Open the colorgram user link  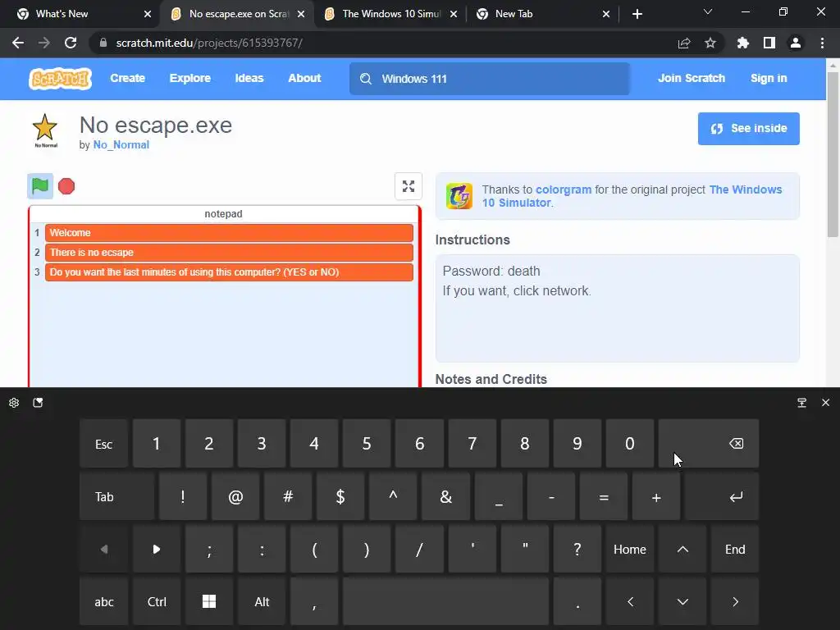click(564, 189)
